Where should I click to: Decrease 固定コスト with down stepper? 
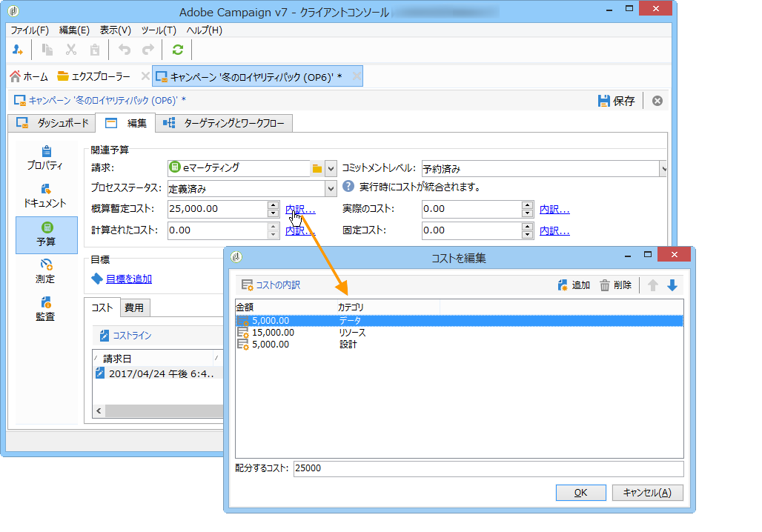pos(527,235)
